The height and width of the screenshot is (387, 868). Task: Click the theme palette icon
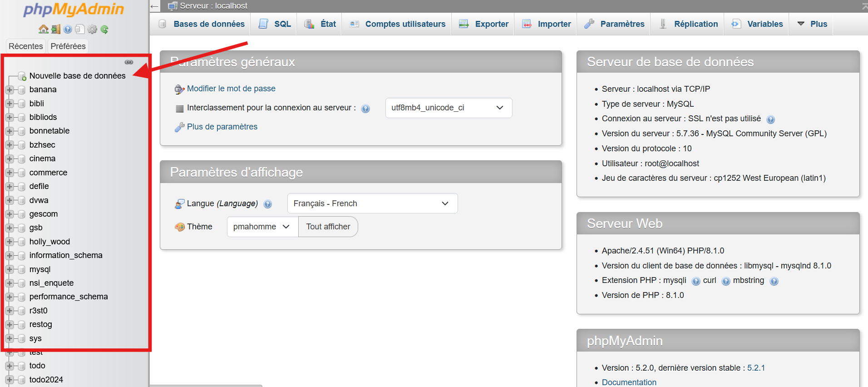[x=180, y=227]
